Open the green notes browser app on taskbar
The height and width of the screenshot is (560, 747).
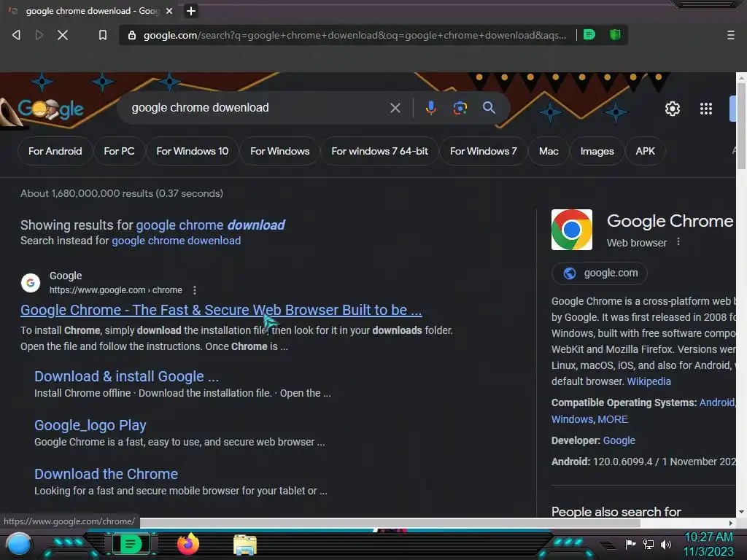click(131, 544)
